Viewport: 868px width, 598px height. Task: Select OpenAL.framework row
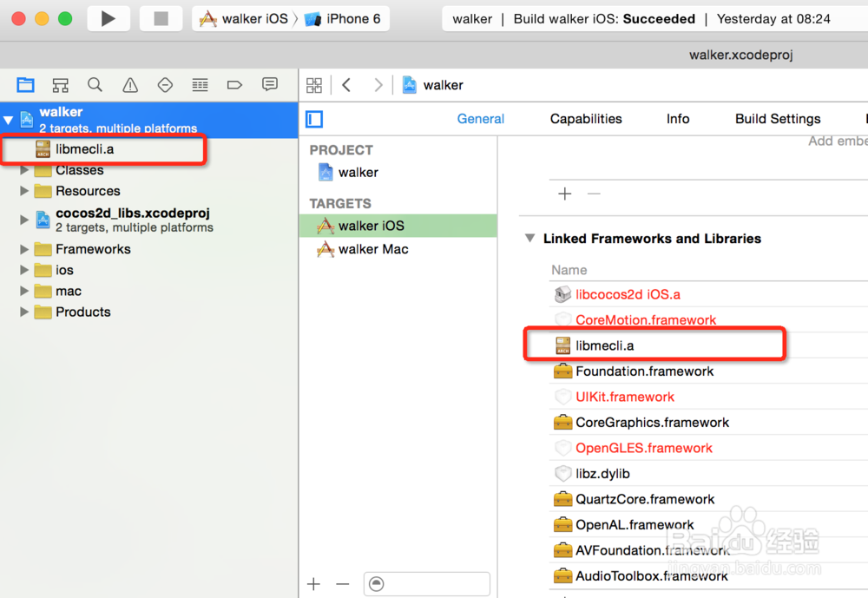click(708, 525)
